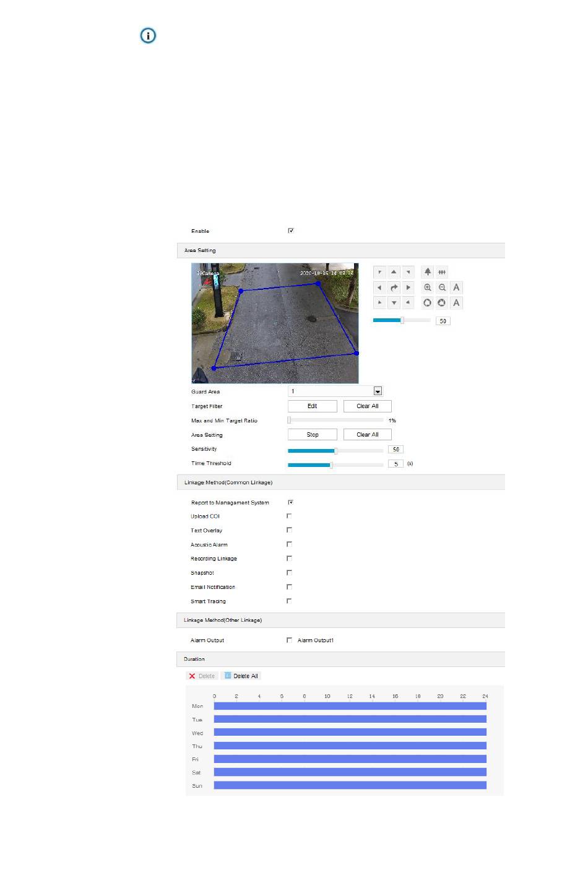Click the tree-shaped focus icon
The width and height of the screenshot is (588, 872).
click(x=428, y=272)
